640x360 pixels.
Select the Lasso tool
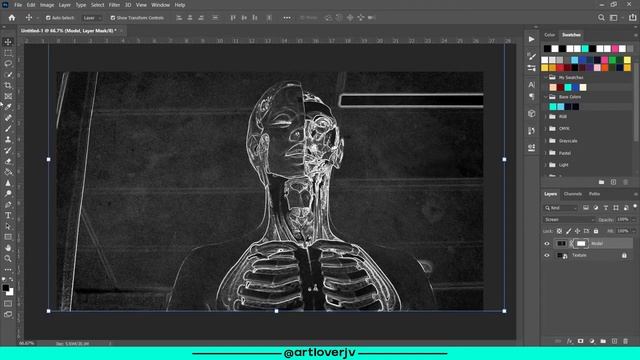tap(8, 64)
